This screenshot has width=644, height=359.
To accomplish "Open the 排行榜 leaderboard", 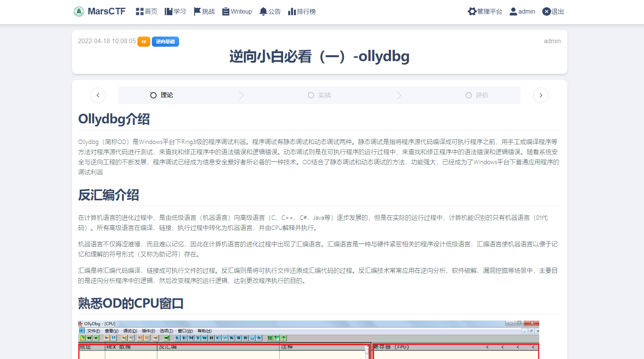I will pyautogui.click(x=302, y=11).
